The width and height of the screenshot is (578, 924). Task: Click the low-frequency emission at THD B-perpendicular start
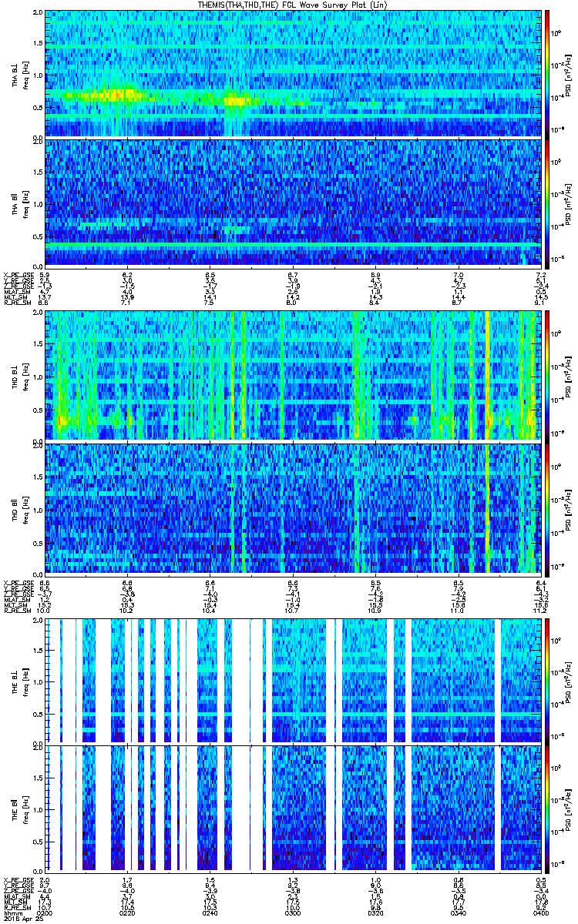click(62, 420)
